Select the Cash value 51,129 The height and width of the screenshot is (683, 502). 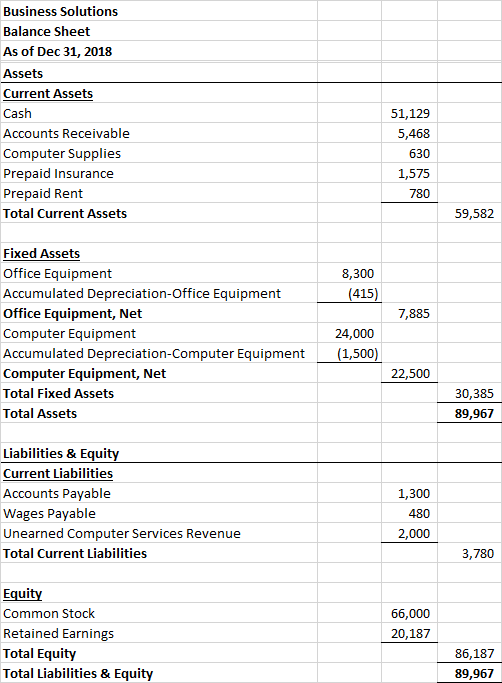[410, 113]
